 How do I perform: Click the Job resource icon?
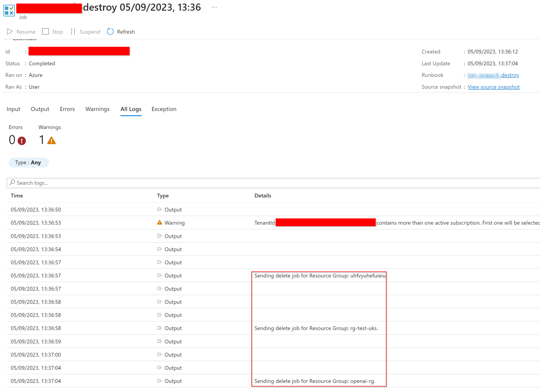[9, 10]
